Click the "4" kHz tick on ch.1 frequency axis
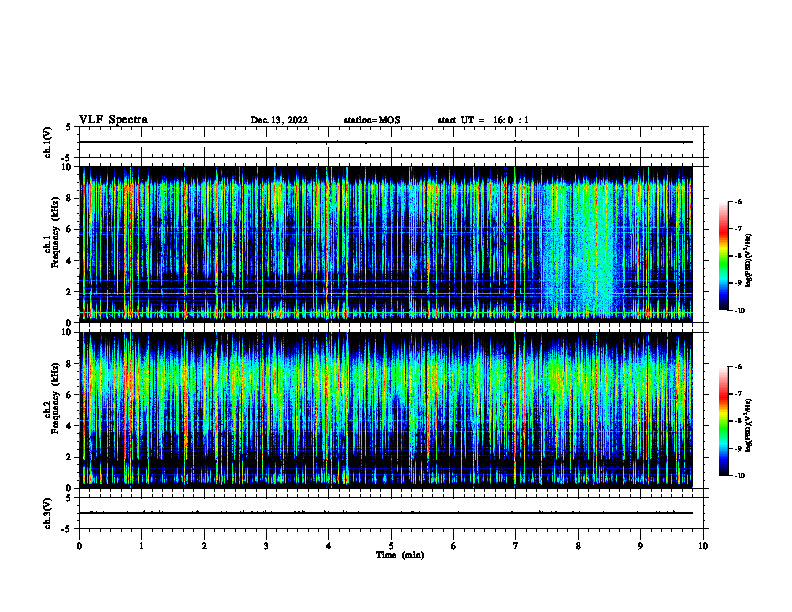Viewport: 792px width, 612px height. [x=70, y=261]
